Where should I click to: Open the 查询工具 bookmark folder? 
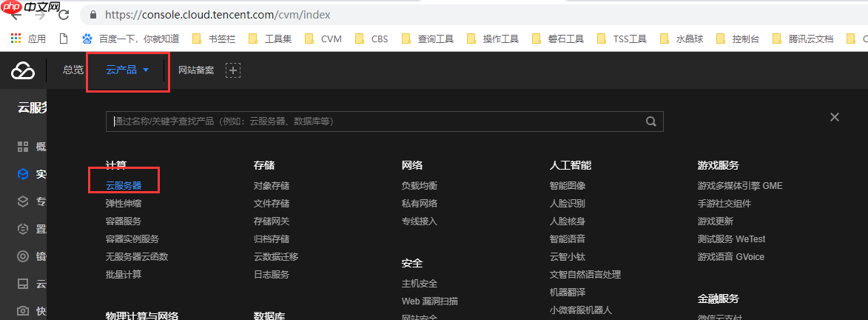pos(428,39)
